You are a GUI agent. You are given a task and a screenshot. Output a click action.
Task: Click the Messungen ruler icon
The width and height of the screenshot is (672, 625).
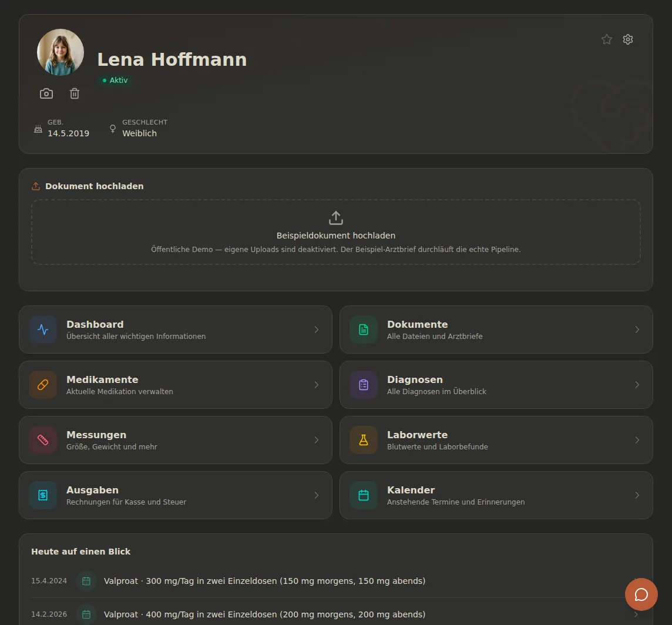[x=43, y=440]
